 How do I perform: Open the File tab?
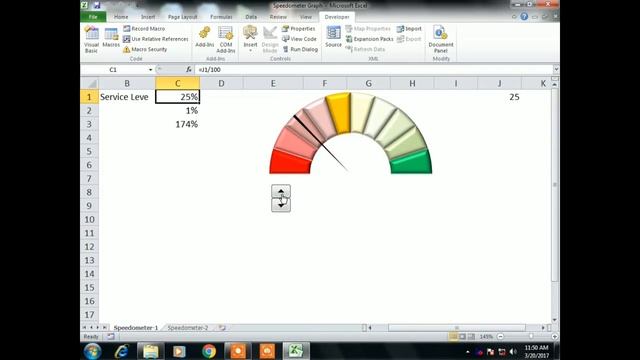(x=93, y=17)
